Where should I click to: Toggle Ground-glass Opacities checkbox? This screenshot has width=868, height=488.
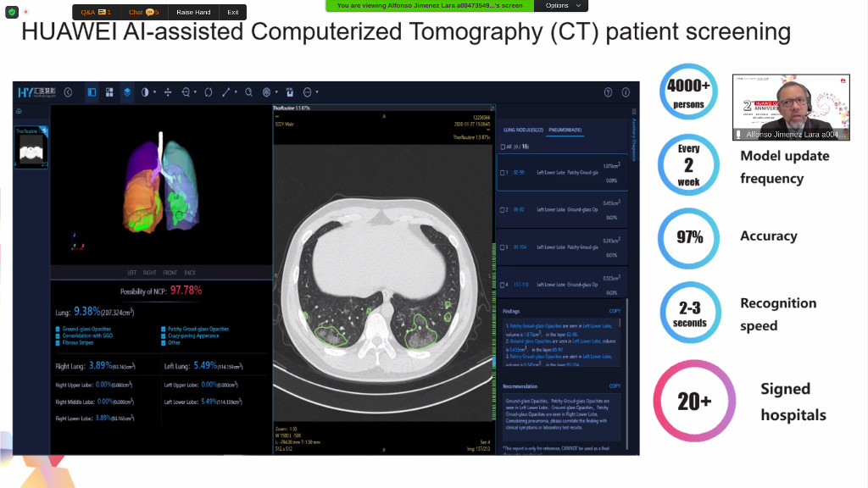pos(58,329)
